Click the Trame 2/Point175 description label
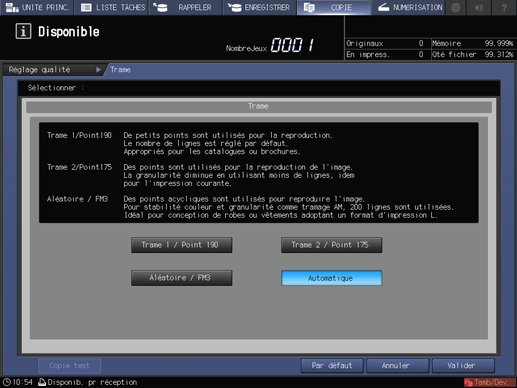This screenshot has height=388, width=517. (x=79, y=167)
